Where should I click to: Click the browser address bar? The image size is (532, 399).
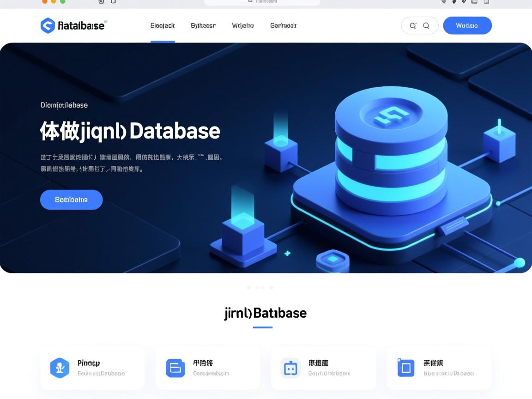(261, 2)
